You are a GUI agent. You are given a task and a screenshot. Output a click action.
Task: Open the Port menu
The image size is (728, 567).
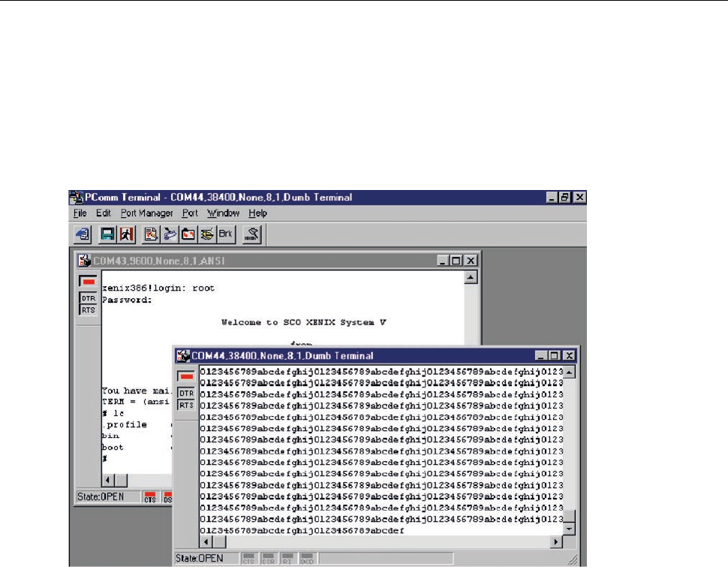point(190,213)
